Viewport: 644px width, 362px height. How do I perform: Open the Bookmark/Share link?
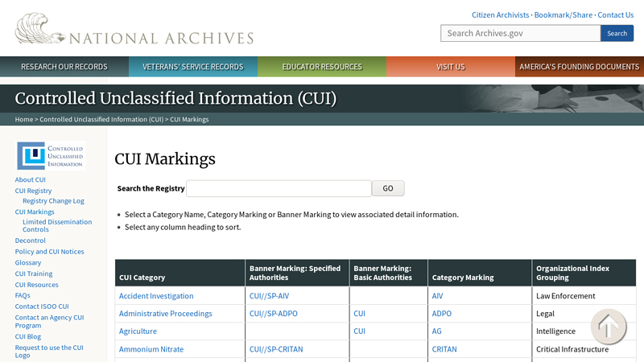click(x=563, y=14)
